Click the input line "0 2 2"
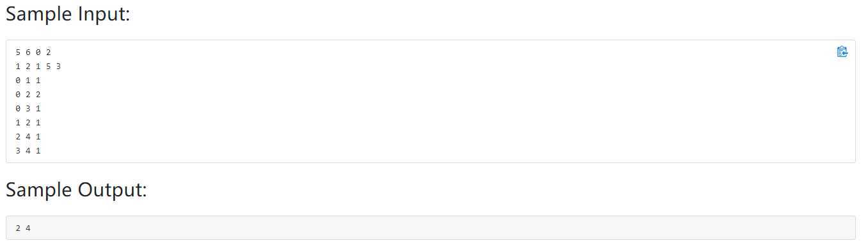The height and width of the screenshot is (245, 868). pos(28,94)
